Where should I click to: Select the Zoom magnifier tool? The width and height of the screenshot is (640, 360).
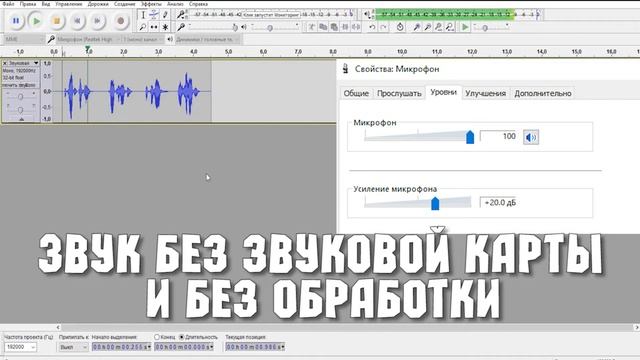(x=143, y=27)
